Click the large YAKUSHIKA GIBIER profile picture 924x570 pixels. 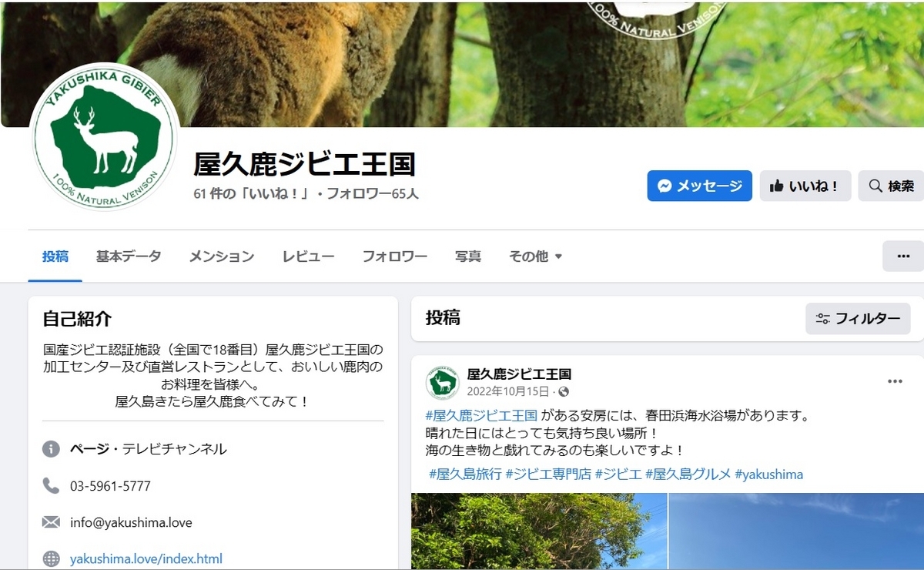[x=104, y=137]
